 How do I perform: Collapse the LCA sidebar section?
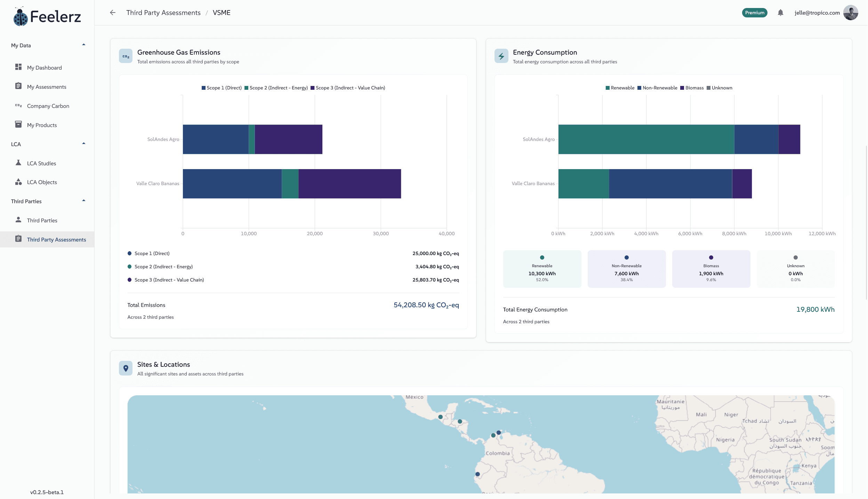click(83, 144)
